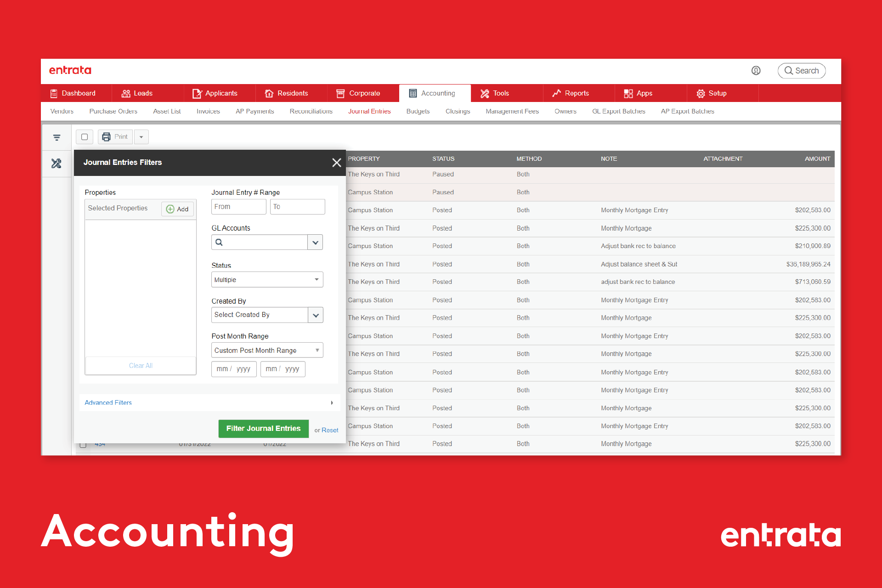Click the Reset link
The width and height of the screenshot is (882, 588).
pos(329,430)
